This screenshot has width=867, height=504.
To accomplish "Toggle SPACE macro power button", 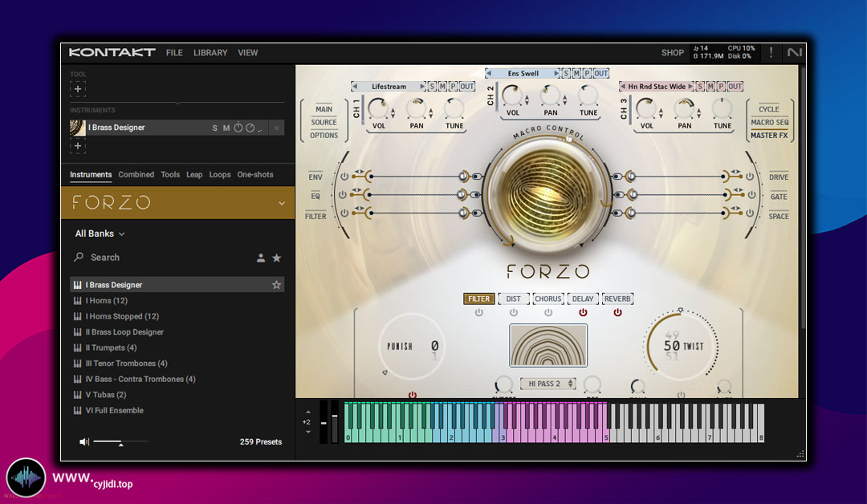I will click(750, 213).
